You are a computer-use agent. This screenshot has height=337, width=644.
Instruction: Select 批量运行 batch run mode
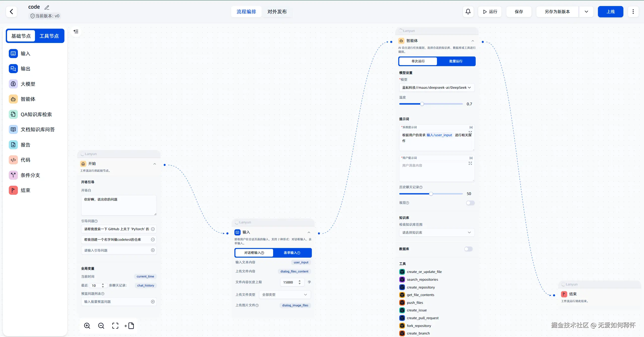456,61
